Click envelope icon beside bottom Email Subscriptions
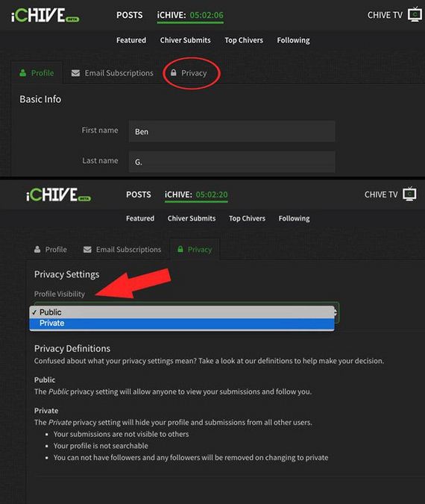425x504 pixels. point(87,250)
